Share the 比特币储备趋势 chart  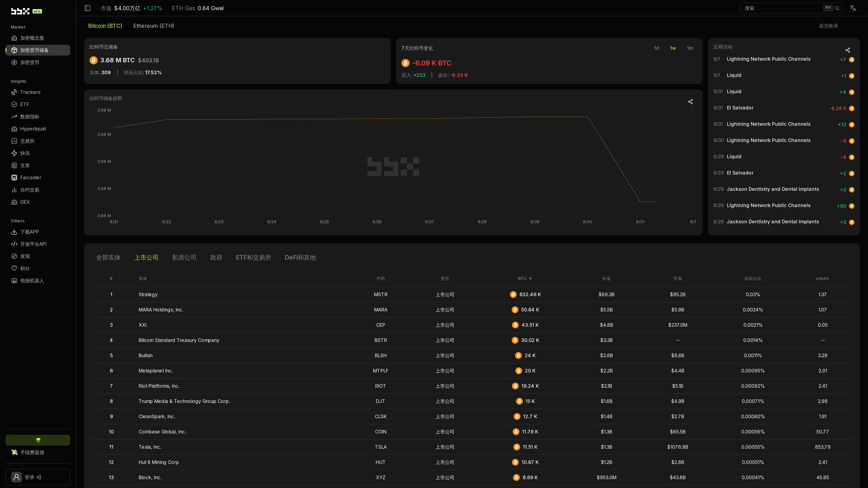point(690,102)
